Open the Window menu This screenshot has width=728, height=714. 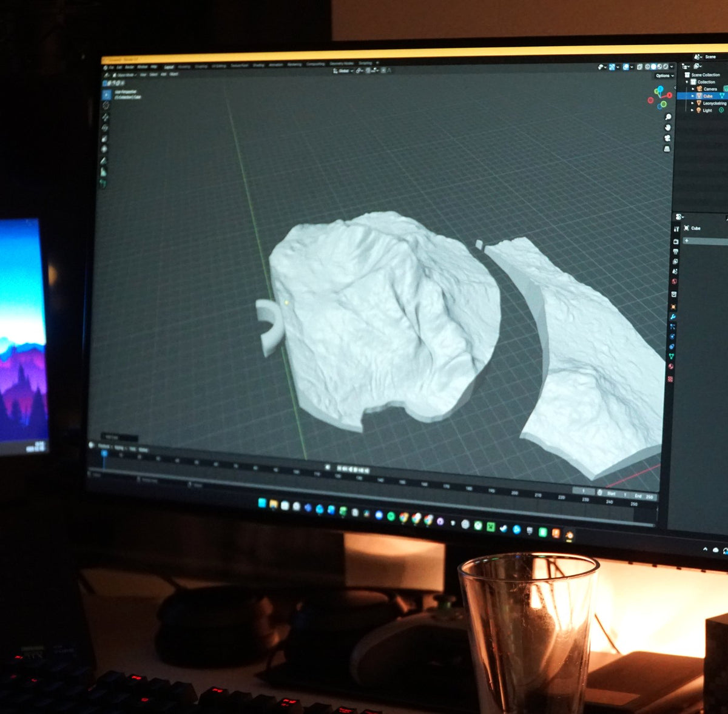pos(142,67)
